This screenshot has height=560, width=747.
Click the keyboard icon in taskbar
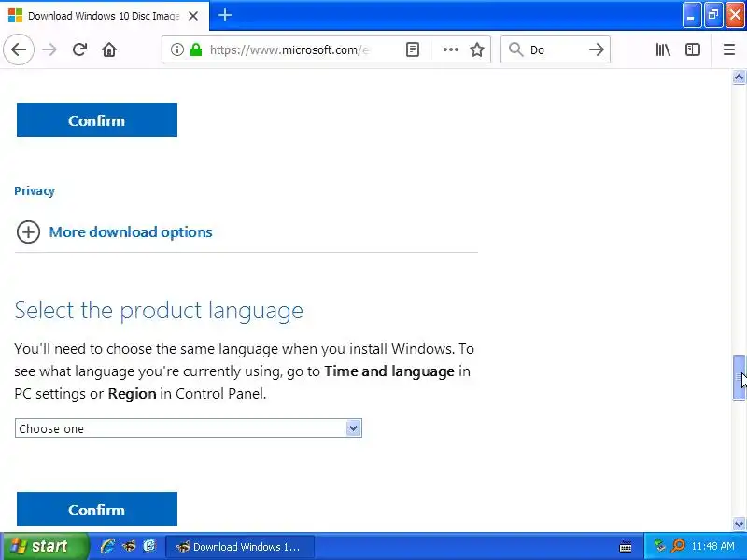coord(626,547)
